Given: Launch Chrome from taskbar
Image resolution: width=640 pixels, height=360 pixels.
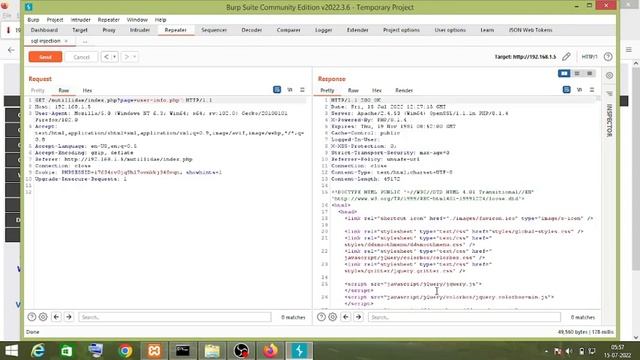Looking at the screenshot, I should coord(125,351).
